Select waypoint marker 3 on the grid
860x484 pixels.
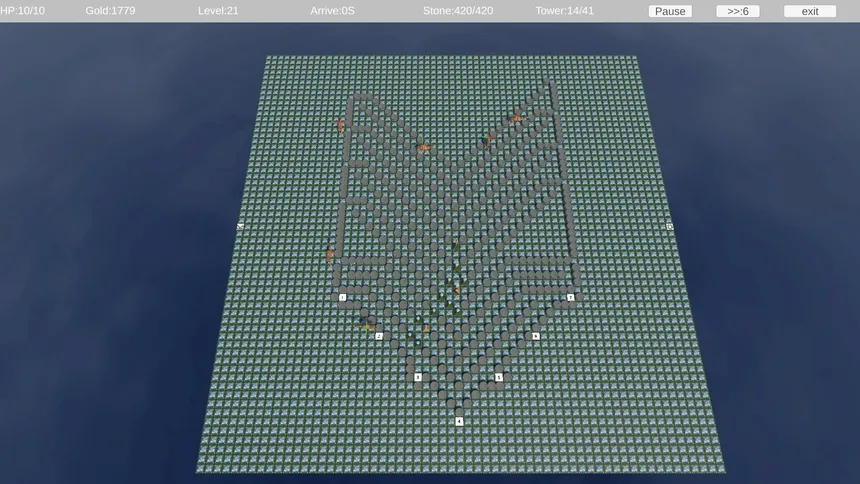click(418, 378)
